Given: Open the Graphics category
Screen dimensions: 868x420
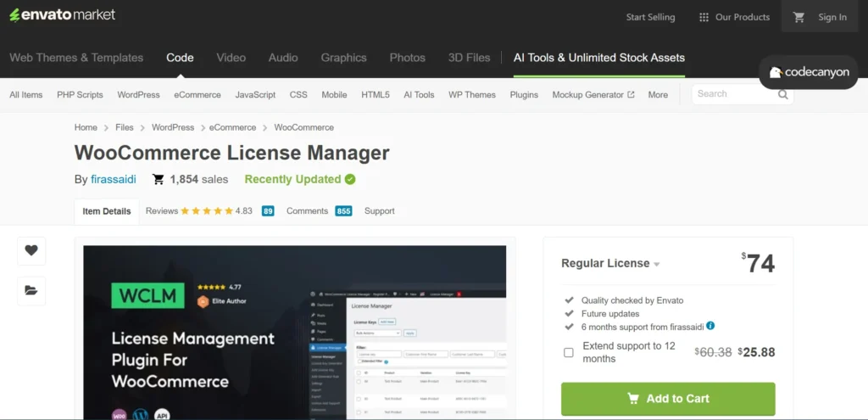Looking at the screenshot, I should (x=344, y=58).
